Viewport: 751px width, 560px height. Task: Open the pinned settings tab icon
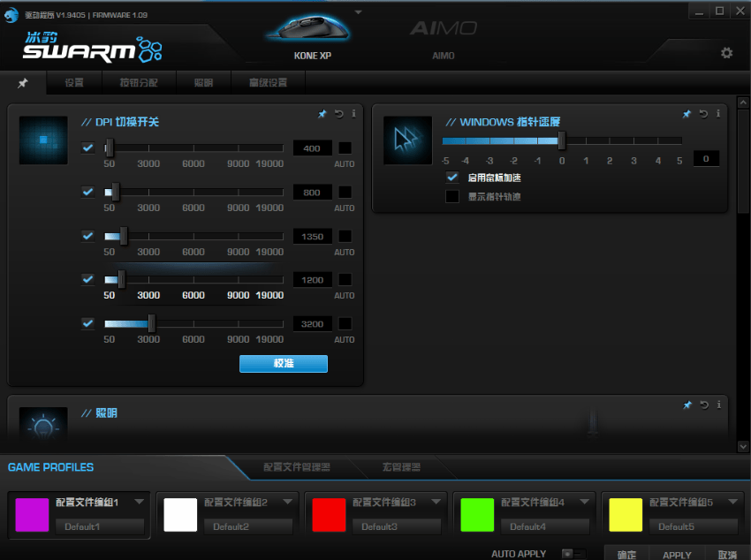pyautogui.click(x=22, y=83)
